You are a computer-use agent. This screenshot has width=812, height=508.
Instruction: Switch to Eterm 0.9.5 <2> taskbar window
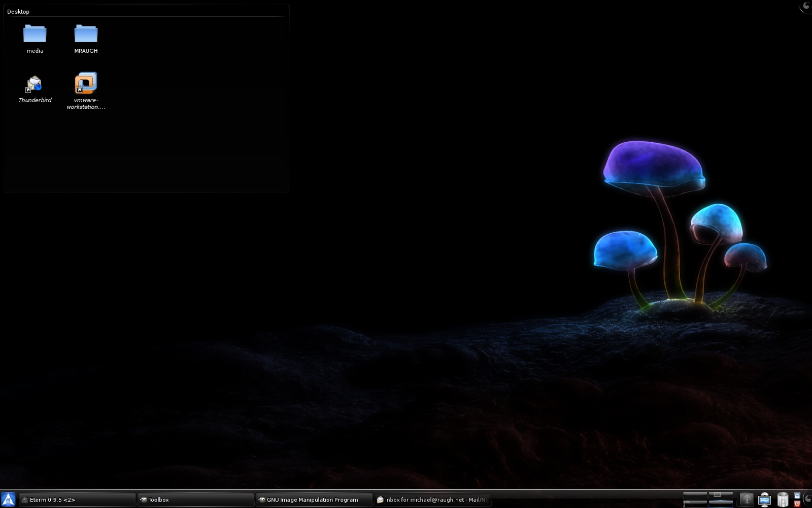click(78, 500)
